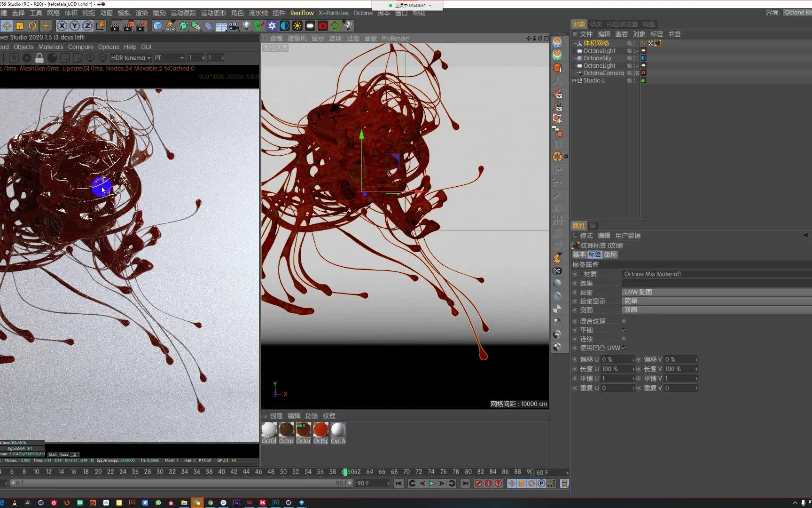Click the Octane daylight sun icon in the toolbar
Image resolution: width=812 pixels, height=508 pixels.
tap(297, 26)
